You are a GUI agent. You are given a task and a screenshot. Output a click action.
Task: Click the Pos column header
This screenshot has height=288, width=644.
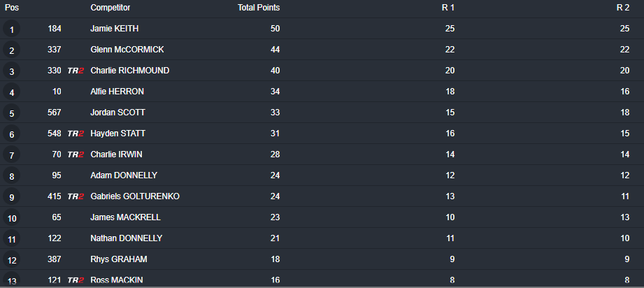pos(11,8)
